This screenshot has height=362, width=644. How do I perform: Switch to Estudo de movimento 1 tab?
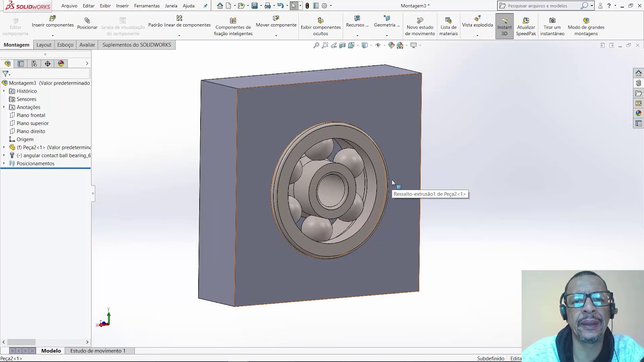click(x=98, y=350)
